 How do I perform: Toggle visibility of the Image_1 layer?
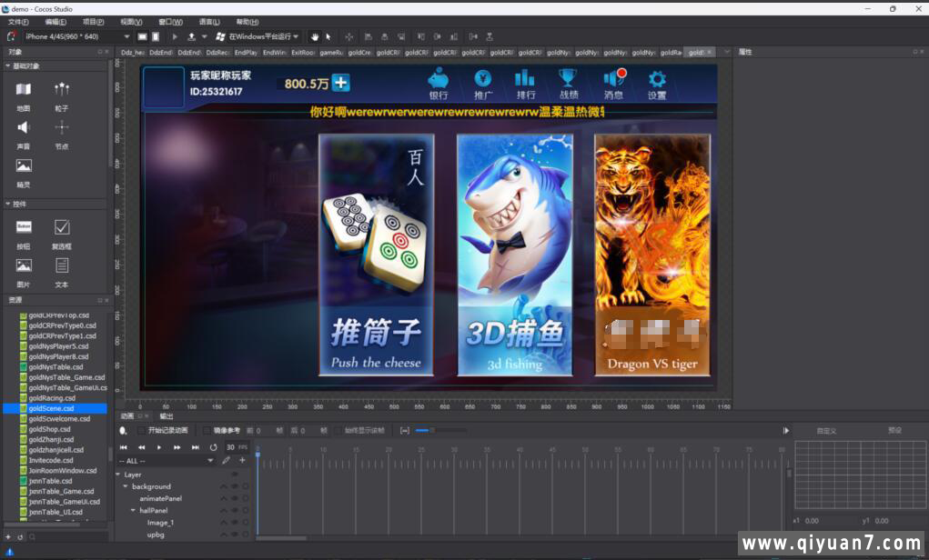(x=236, y=522)
